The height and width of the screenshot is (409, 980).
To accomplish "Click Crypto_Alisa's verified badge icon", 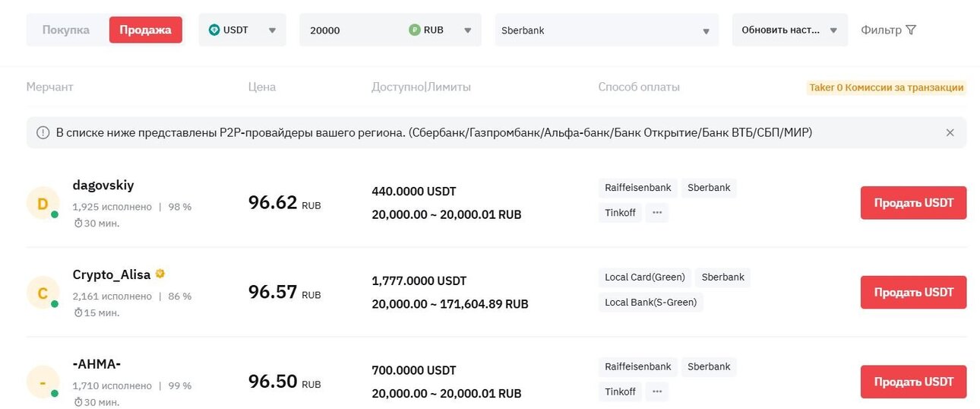I will 160,274.
